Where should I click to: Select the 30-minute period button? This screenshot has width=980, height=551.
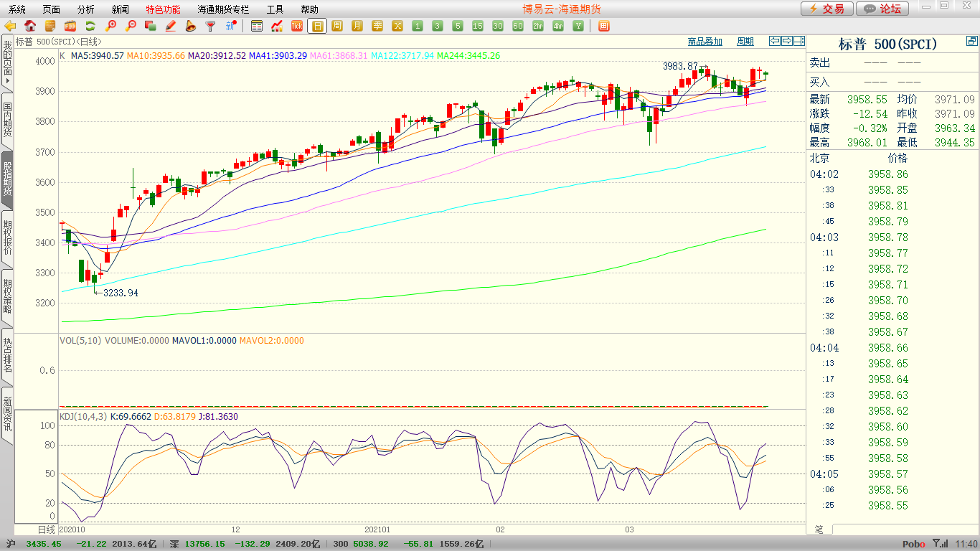(498, 26)
